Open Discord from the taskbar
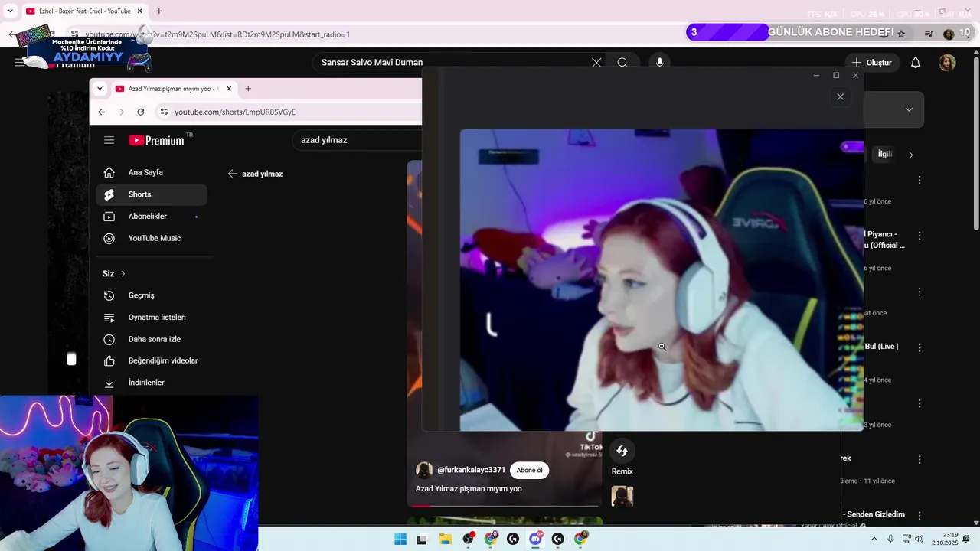Screen dimensions: 980x551 click(x=536, y=540)
